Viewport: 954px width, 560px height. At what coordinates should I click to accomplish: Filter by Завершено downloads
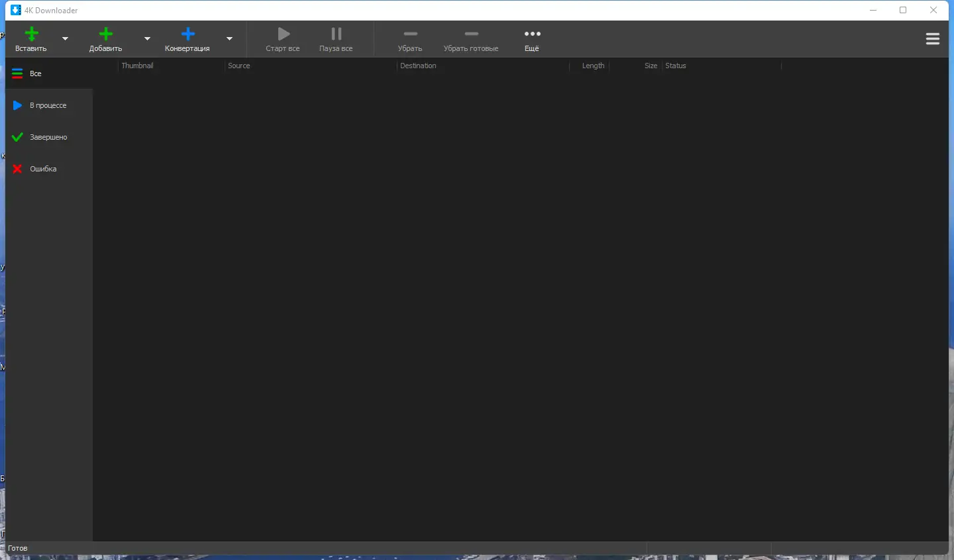coord(49,137)
